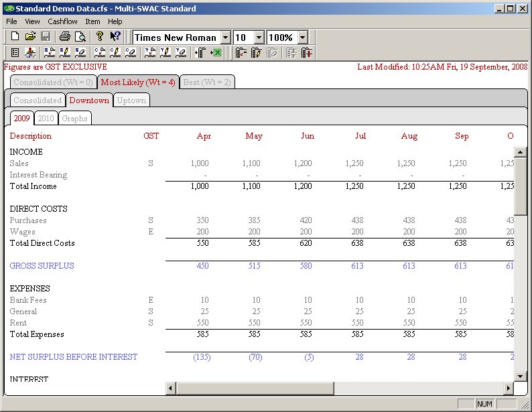The width and height of the screenshot is (532, 412).
Task: Click the Print icon in toolbar
Action: 64,37
